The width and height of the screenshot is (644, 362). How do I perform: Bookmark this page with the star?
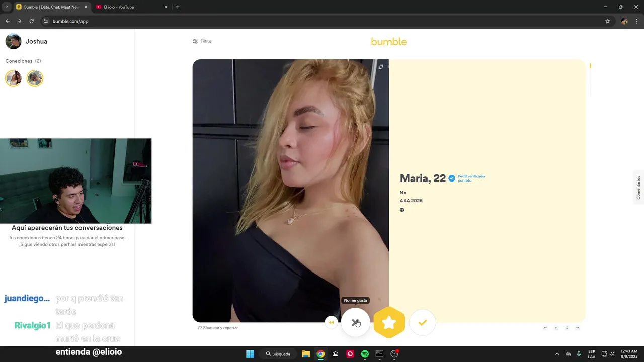tap(608, 21)
